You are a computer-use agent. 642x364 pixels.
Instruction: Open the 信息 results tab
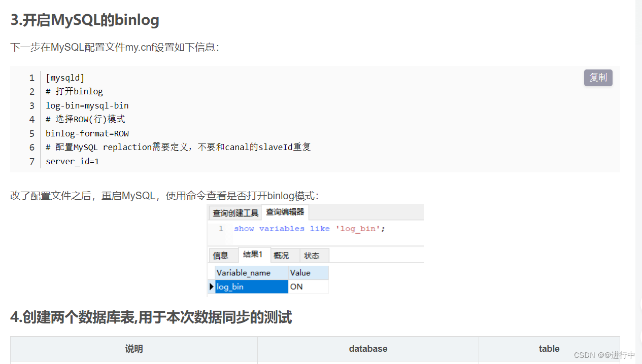[221, 256]
